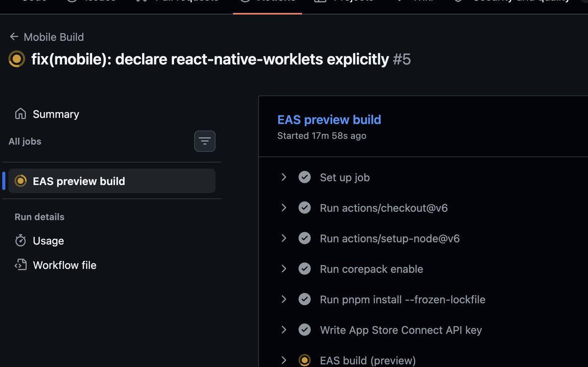Screen dimensions: 588x367
Task: Click the Workflow file code icon
Action: pos(21,265)
